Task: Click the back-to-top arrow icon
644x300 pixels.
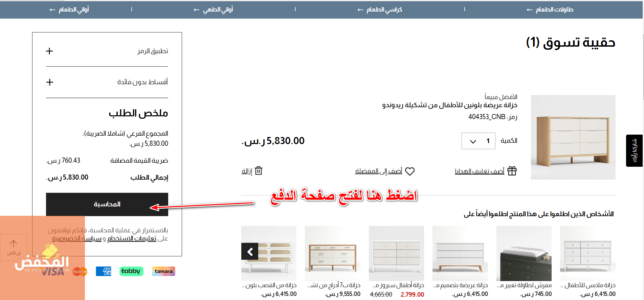Action: point(14,244)
